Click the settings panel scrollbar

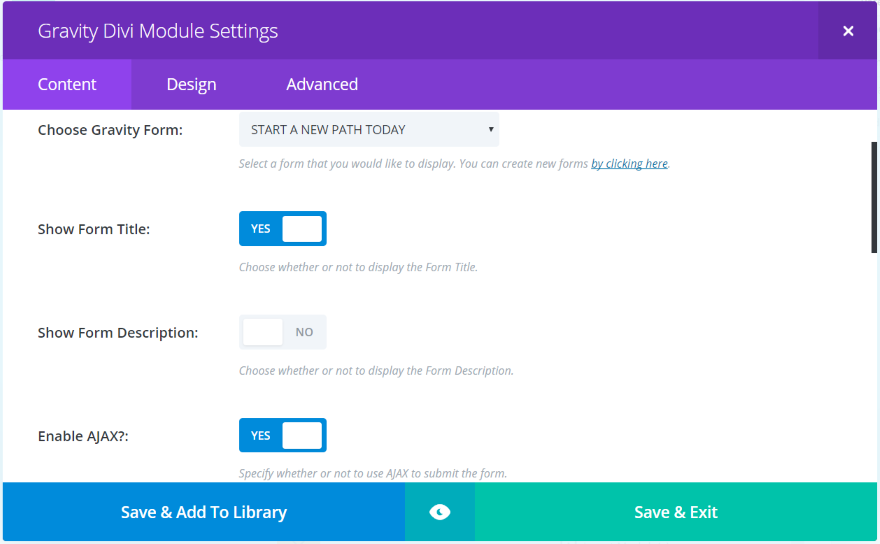(874, 197)
